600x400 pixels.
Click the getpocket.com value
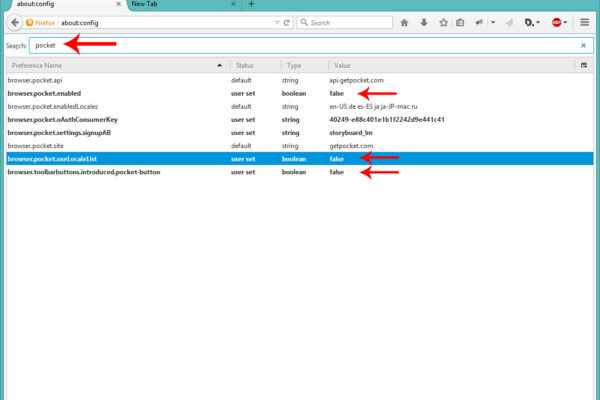pos(351,146)
